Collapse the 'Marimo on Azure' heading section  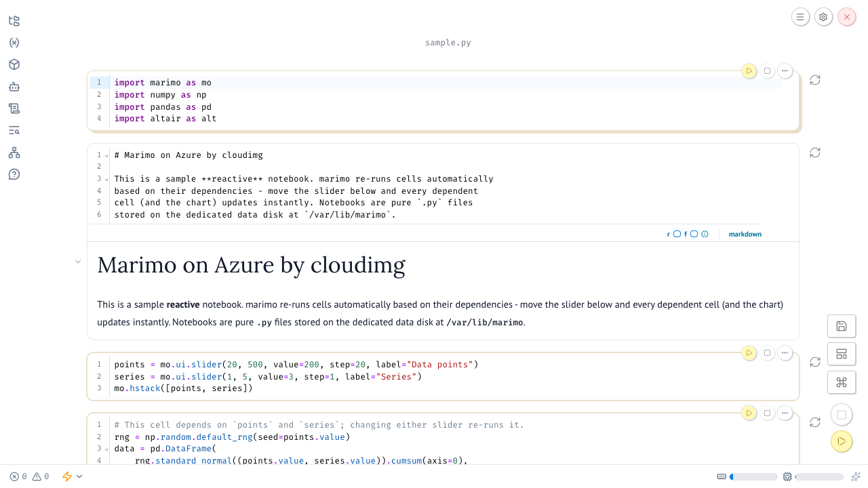coord(78,262)
